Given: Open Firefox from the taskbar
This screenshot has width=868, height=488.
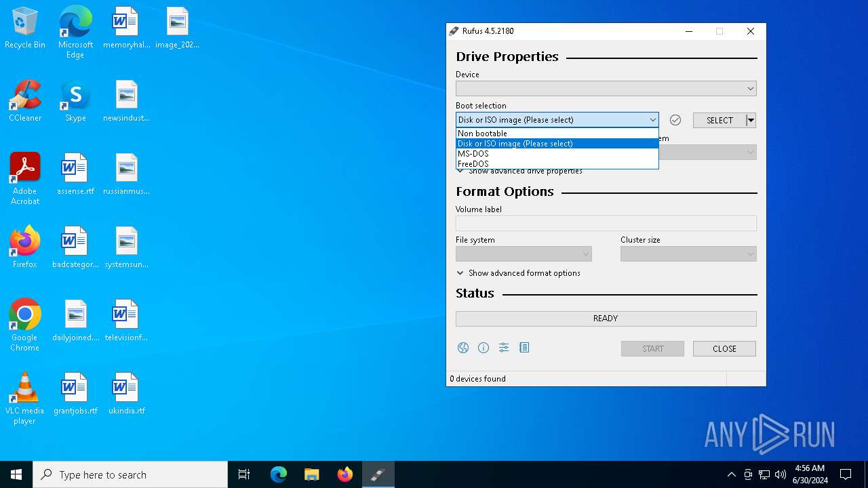Looking at the screenshot, I should click(345, 474).
